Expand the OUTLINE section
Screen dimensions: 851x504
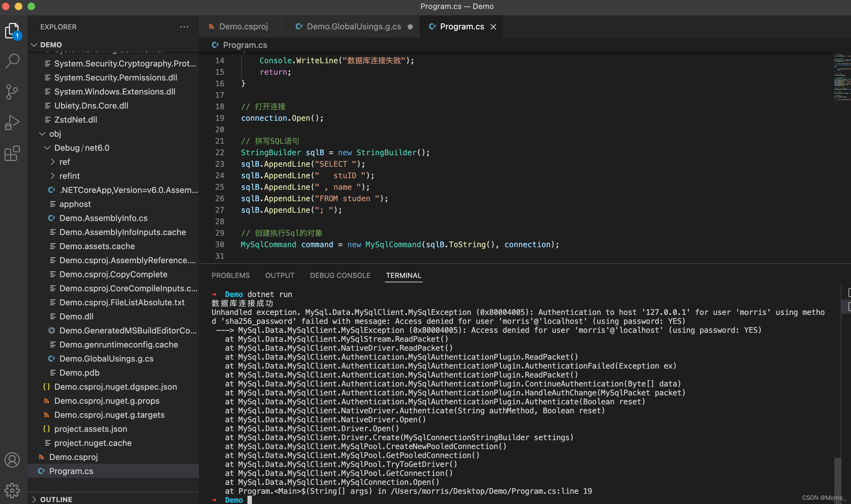pos(34,499)
